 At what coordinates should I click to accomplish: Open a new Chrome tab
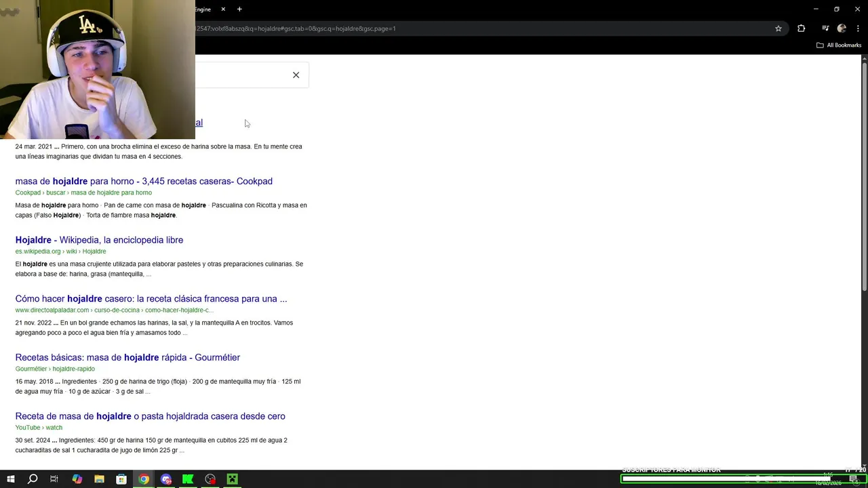point(239,9)
